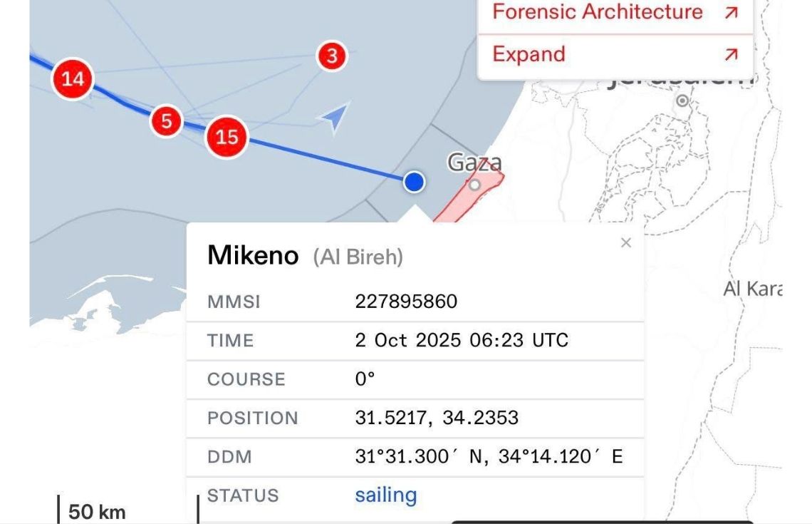The image size is (812, 524).
Task: Expand the map panel
Action: (529, 55)
